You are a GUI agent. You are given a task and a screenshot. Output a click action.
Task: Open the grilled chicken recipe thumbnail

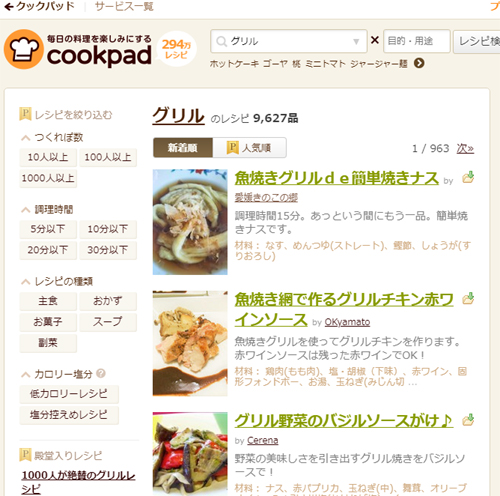190,343
